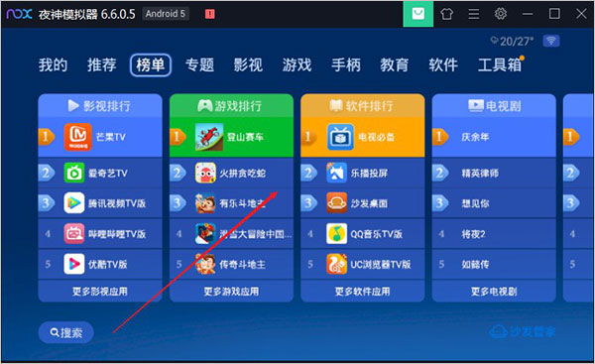The height and width of the screenshot is (364, 595).
Task: Switch to the 推荐 tab
Action: (x=102, y=64)
